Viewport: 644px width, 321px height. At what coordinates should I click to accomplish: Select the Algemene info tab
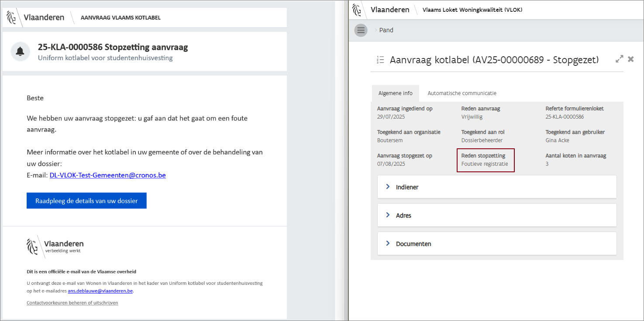click(395, 93)
